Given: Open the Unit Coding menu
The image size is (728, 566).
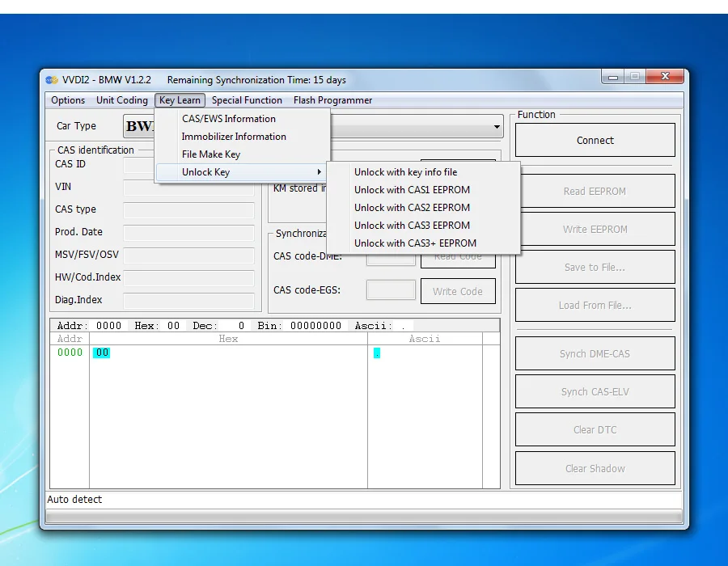Looking at the screenshot, I should point(121,100).
